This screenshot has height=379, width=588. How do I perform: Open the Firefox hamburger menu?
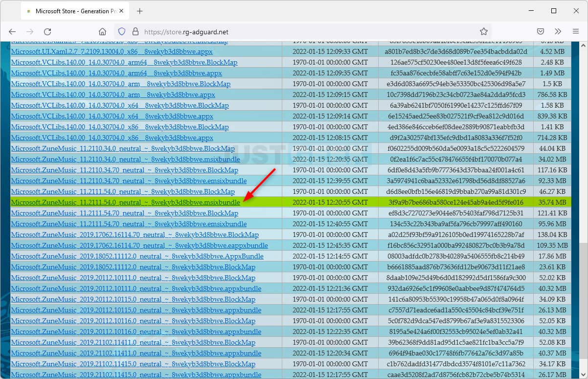tap(575, 31)
